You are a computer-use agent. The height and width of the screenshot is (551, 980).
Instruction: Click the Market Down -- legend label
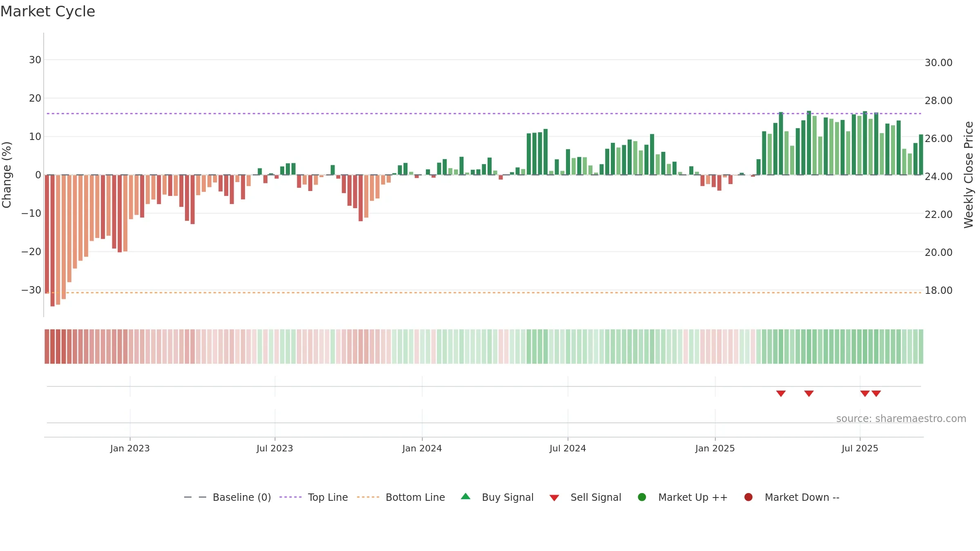click(802, 497)
